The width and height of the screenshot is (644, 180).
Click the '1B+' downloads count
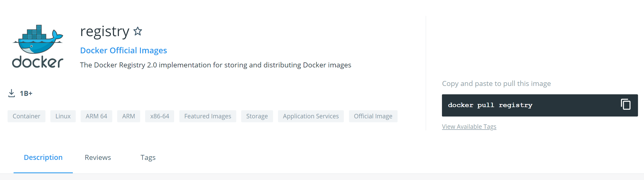point(26,94)
